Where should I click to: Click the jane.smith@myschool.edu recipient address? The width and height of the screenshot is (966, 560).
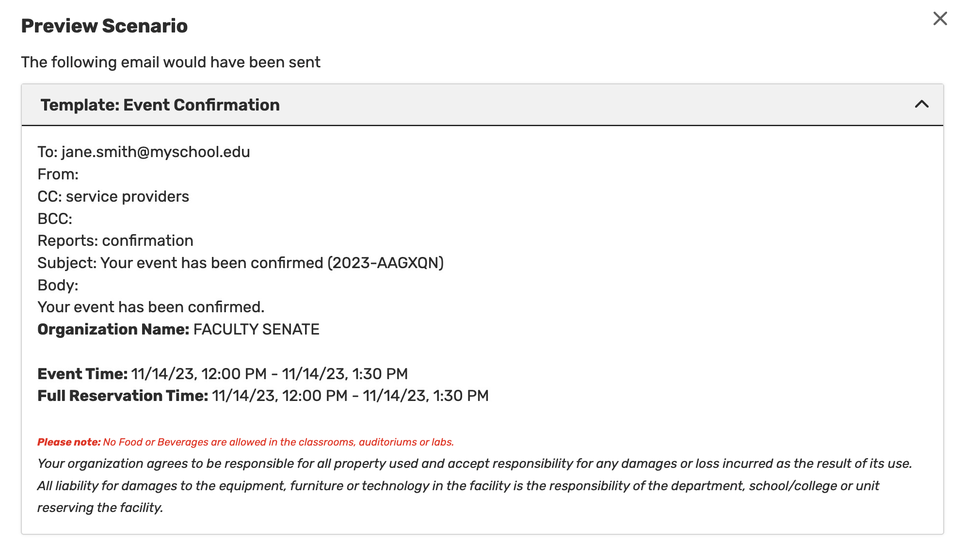[156, 152]
